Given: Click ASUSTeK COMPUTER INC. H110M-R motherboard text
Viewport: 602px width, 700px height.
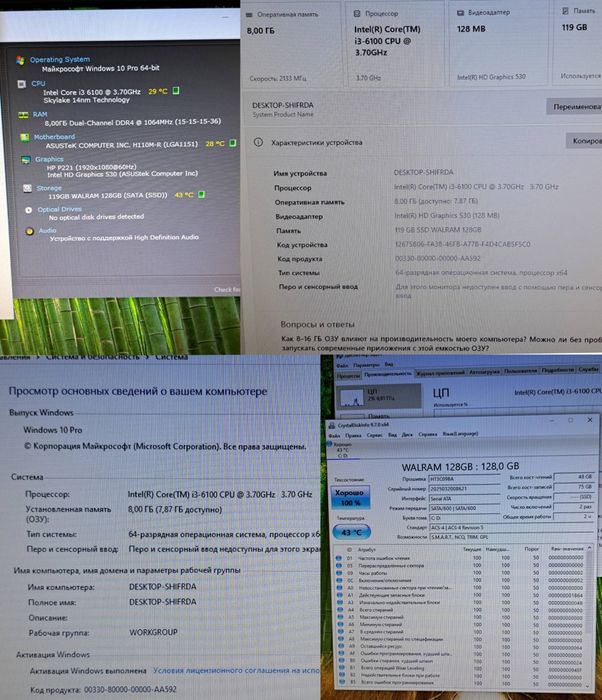Looking at the screenshot, I should coord(122,145).
